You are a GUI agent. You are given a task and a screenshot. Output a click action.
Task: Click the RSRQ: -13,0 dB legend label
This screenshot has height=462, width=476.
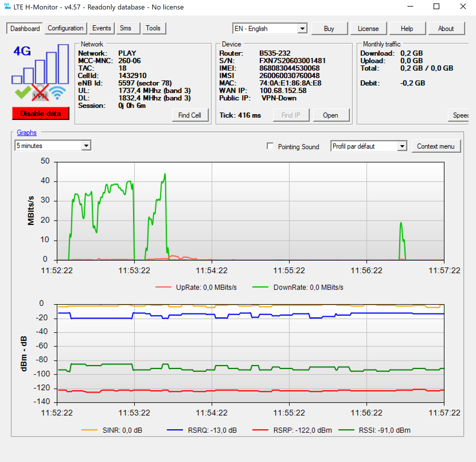pos(212,430)
